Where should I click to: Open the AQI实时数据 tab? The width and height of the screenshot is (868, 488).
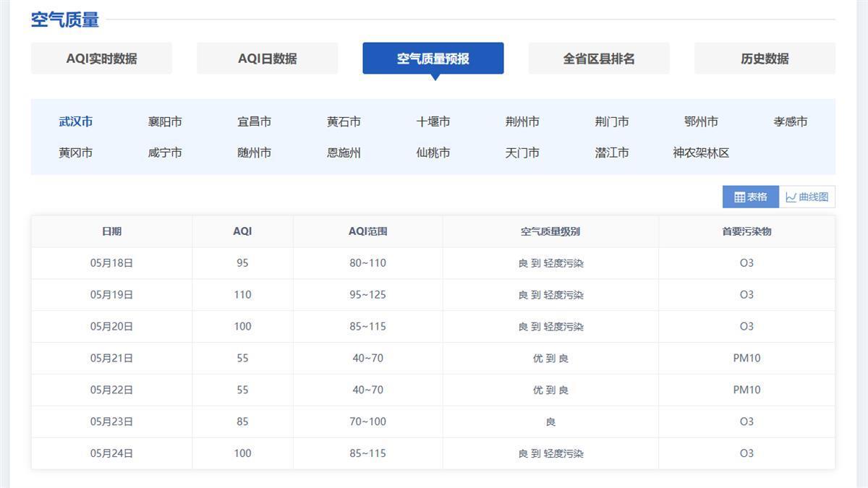(x=101, y=59)
